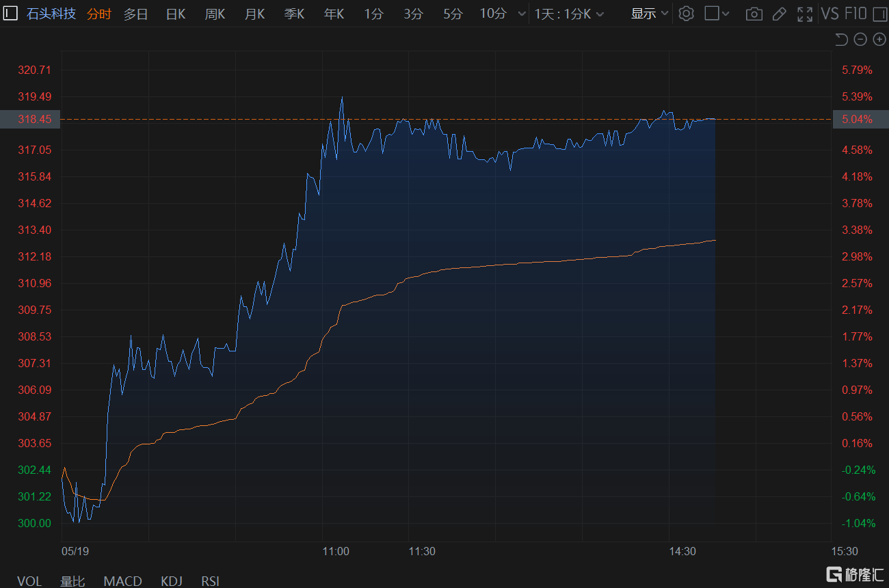Open RSI indicator tab
889x588 pixels.
211,581
